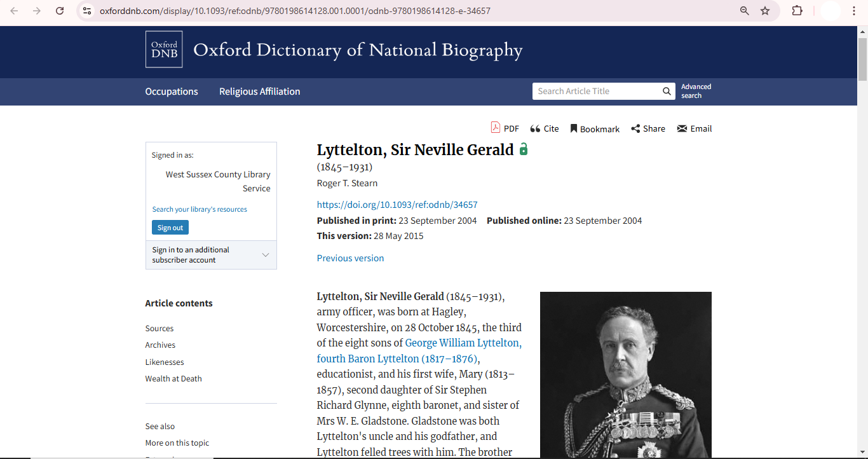Click the Oxford DNB logo
Screen dimensions: 868x459
(164, 50)
